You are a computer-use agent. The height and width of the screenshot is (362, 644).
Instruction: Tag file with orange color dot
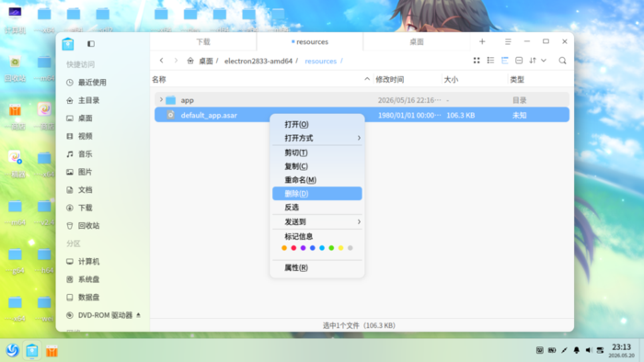click(x=284, y=248)
